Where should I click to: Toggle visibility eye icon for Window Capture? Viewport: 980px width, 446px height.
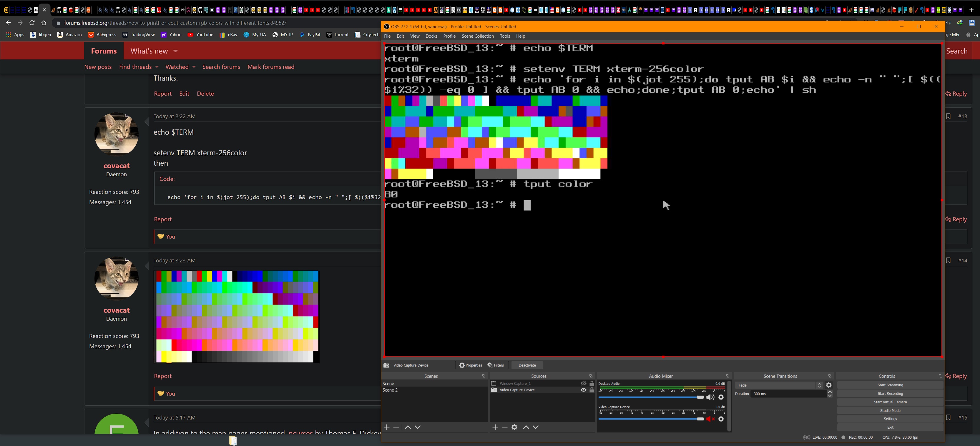pyautogui.click(x=584, y=384)
